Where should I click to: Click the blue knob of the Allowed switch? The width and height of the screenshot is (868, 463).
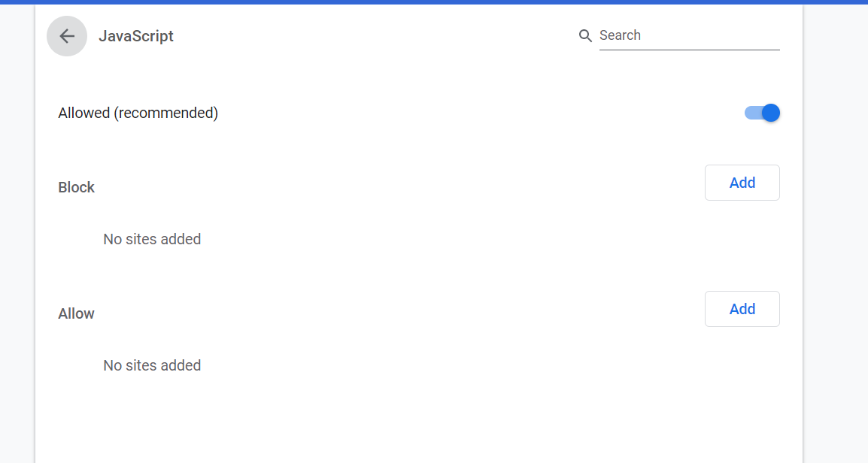(770, 113)
